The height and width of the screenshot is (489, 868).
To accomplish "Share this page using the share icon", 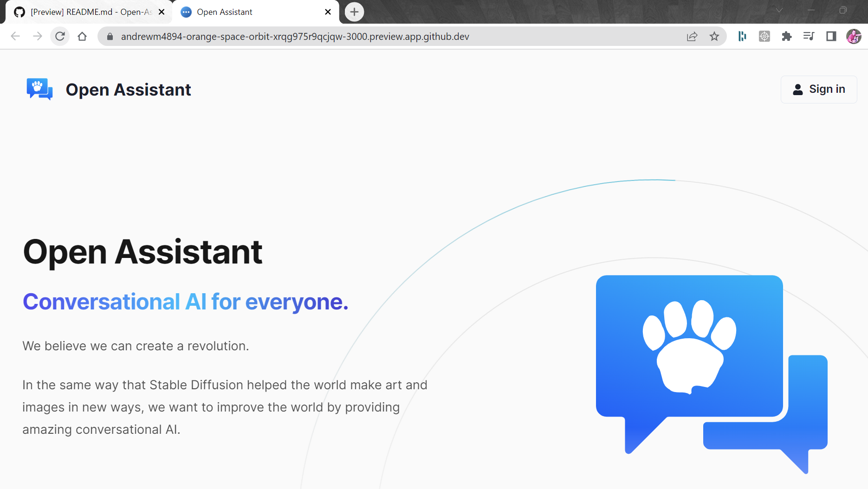I will point(692,36).
